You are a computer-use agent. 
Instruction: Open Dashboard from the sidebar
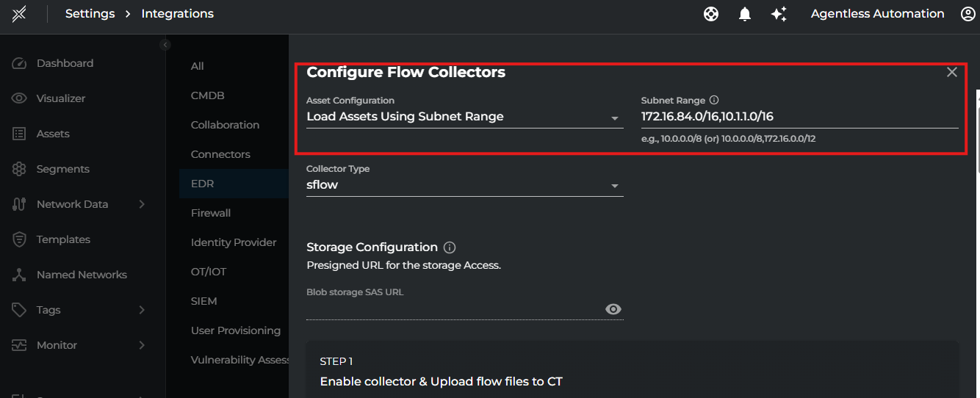[65, 63]
